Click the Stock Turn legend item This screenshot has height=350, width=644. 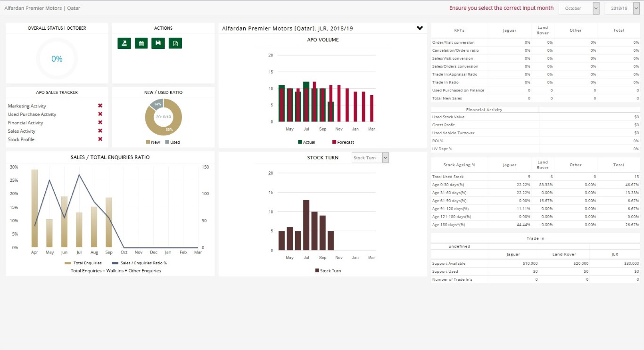pyautogui.click(x=328, y=271)
